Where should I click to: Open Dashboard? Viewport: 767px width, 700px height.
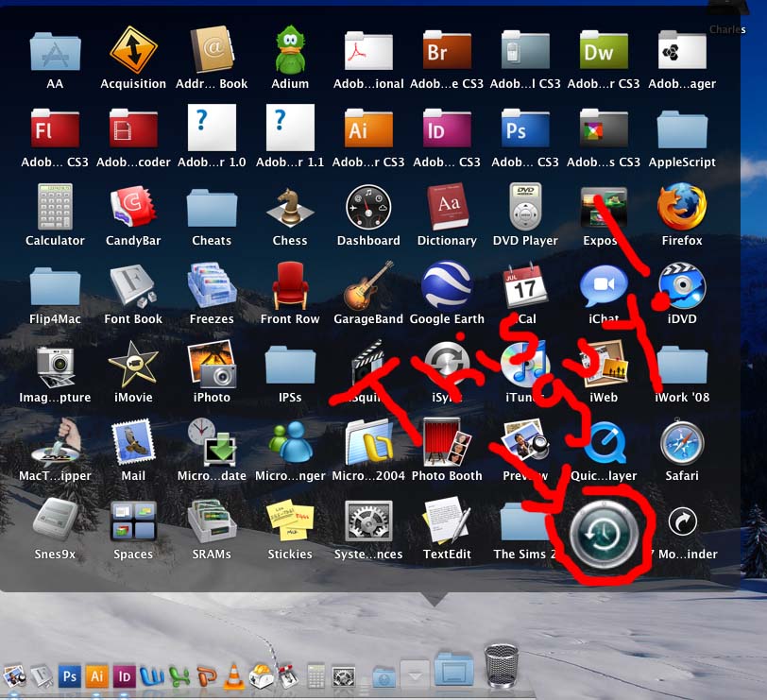coord(368,207)
